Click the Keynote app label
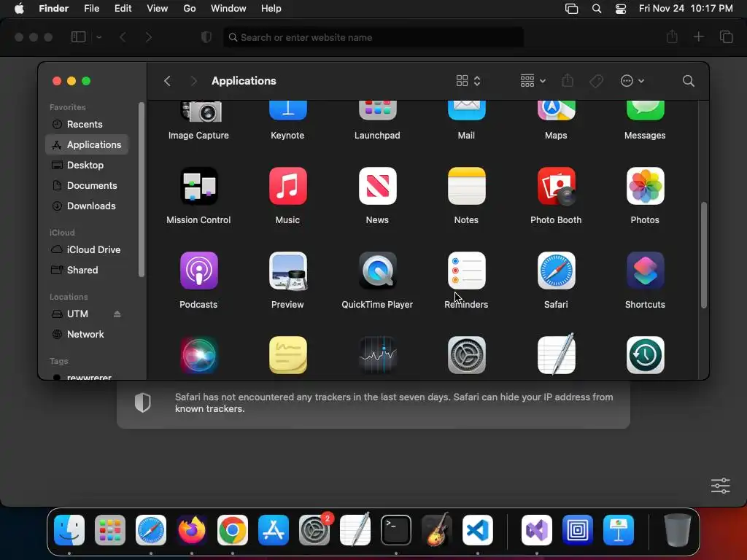The image size is (747, 560). coord(287,135)
